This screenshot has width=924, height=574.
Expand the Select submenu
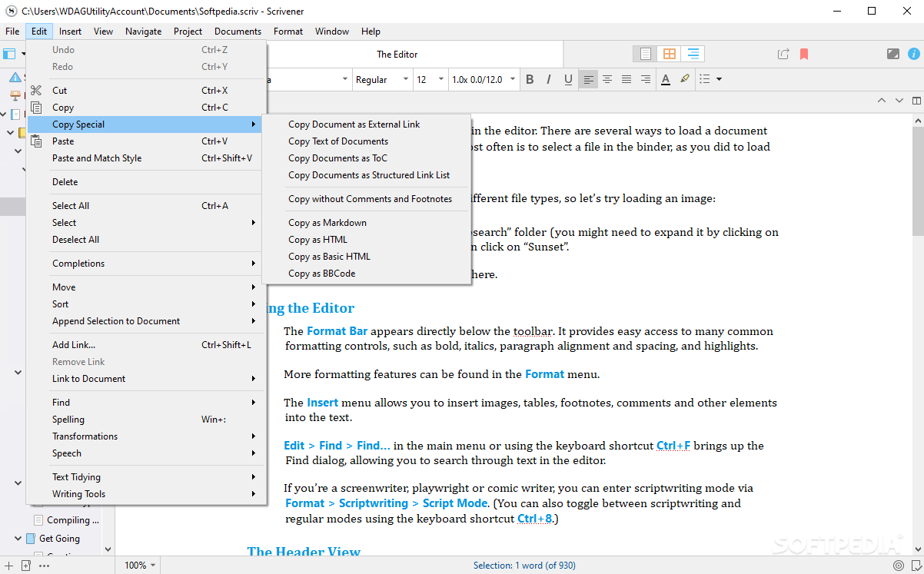147,223
